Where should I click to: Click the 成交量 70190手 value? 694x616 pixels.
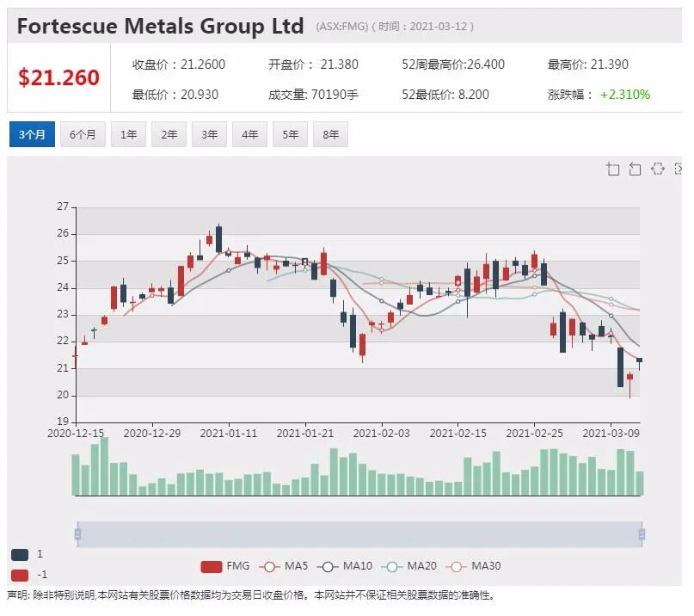tap(335, 95)
